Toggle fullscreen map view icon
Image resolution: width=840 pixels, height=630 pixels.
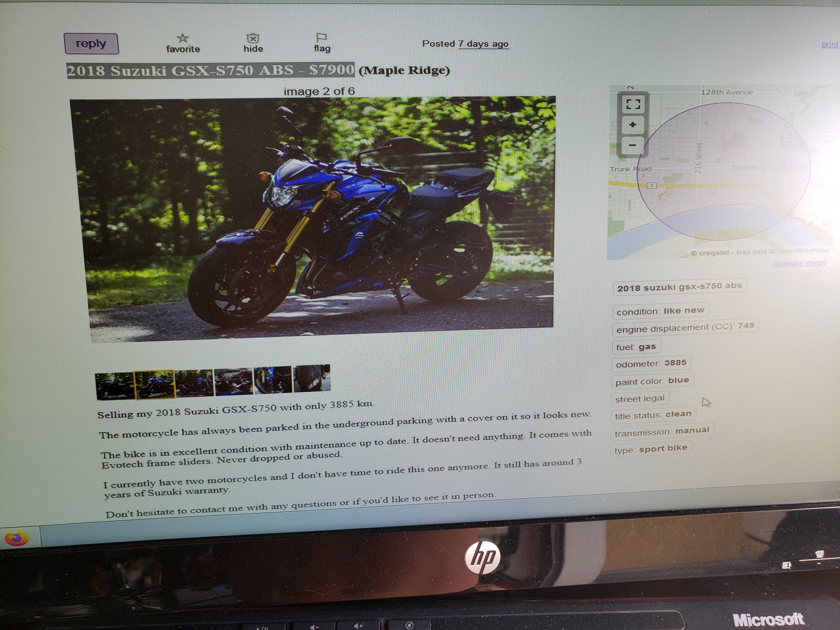pyautogui.click(x=633, y=104)
